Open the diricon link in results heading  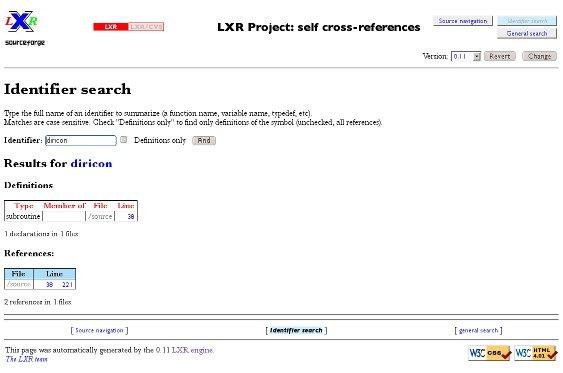[91, 164]
